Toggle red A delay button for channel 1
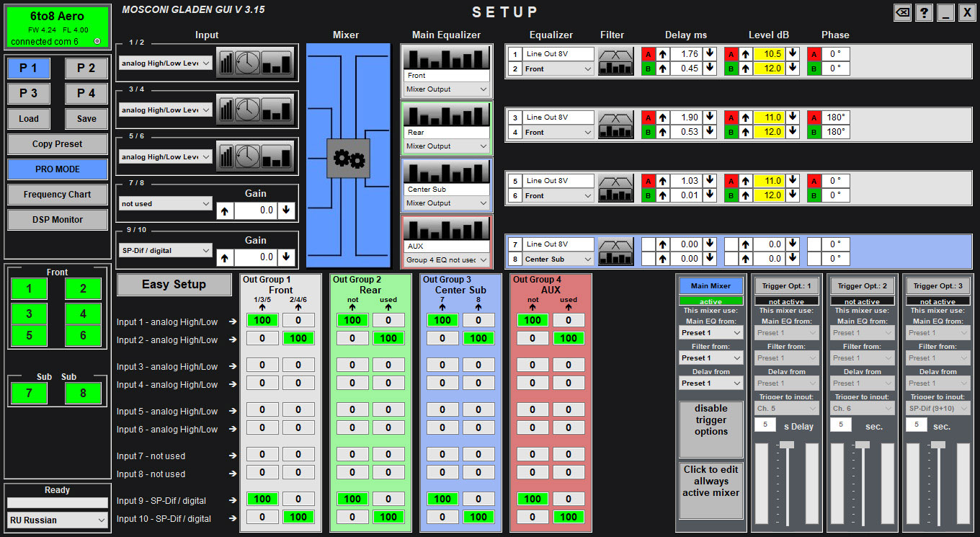Image resolution: width=980 pixels, height=537 pixels. point(648,54)
